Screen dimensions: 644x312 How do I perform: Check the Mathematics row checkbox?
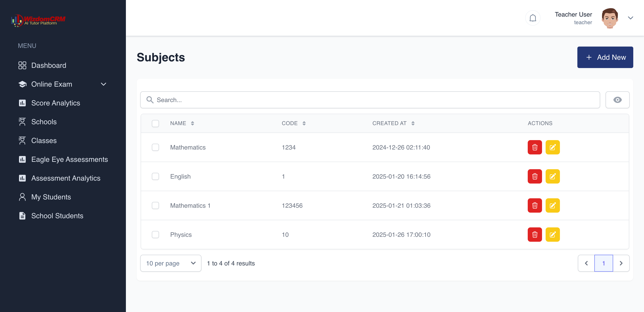pyautogui.click(x=155, y=147)
